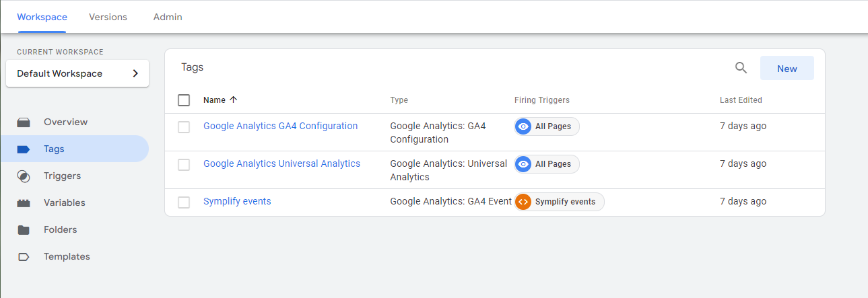Click the Tags label icon in sidebar

(x=24, y=149)
